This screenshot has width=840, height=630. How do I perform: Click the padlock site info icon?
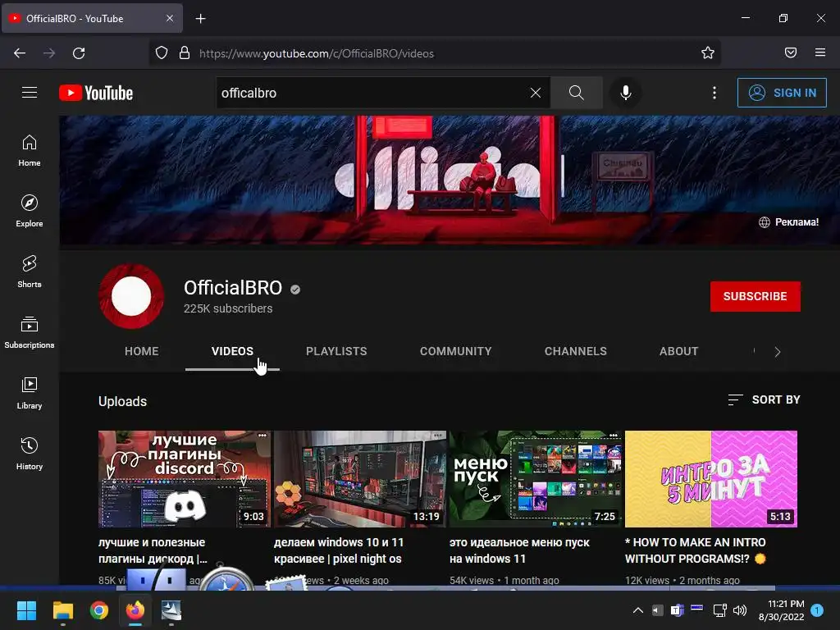point(185,53)
